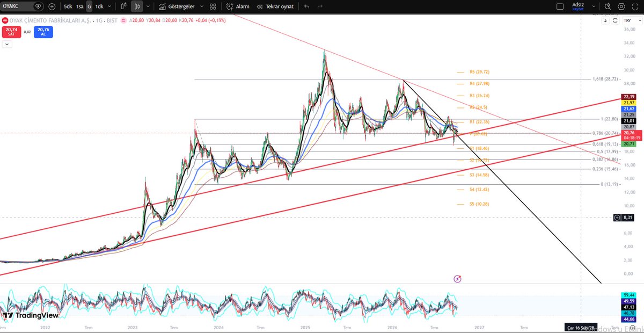The width and height of the screenshot is (644, 333).
Task: Open the indicator templates grid icon
Action: pyautogui.click(x=213, y=6)
